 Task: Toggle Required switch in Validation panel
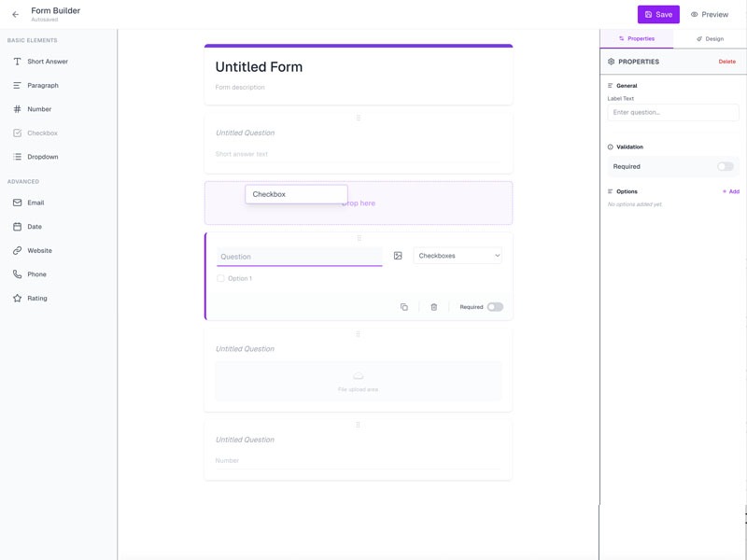click(x=726, y=166)
